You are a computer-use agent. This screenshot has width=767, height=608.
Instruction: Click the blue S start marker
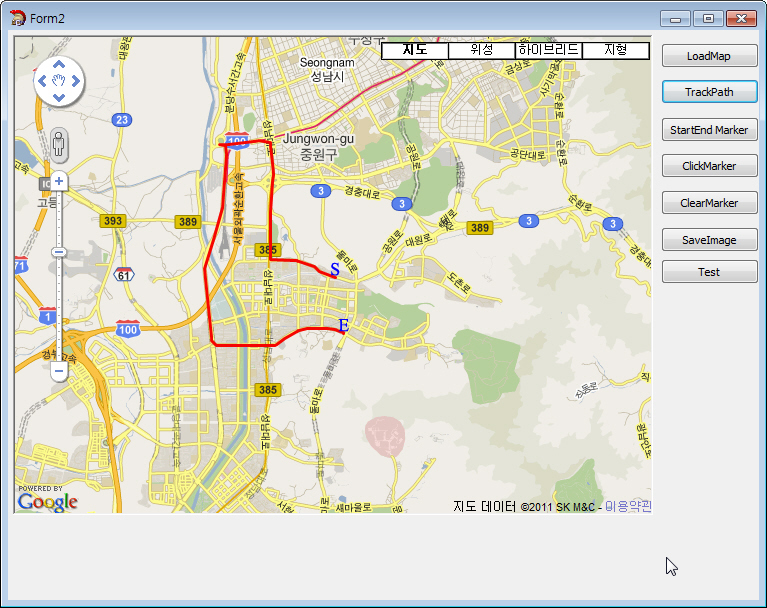335,270
